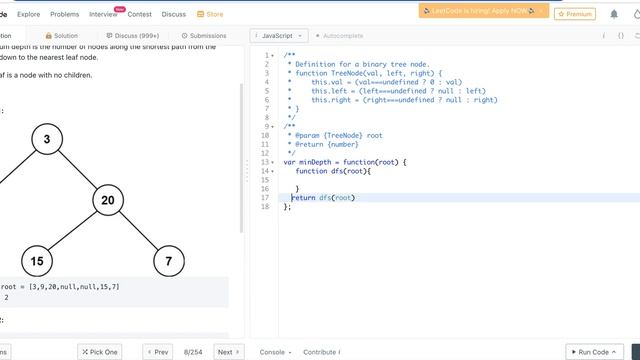Click the line 'var minDepth = function(root) {'
This screenshot has width=640, height=360.
coord(345,162)
